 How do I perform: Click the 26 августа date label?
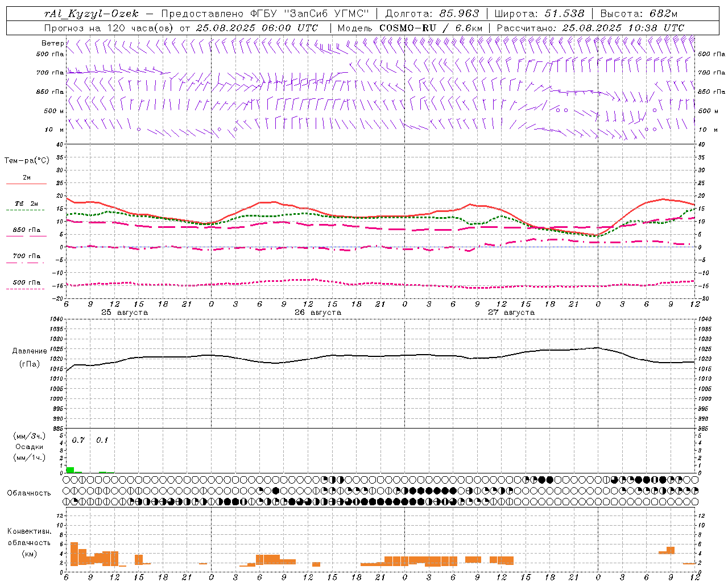[x=318, y=313]
